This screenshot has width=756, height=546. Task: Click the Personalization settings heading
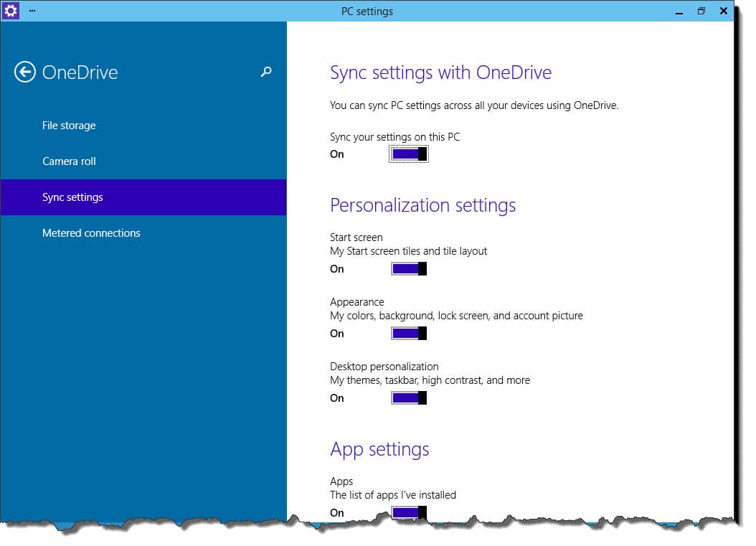coord(423,205)
